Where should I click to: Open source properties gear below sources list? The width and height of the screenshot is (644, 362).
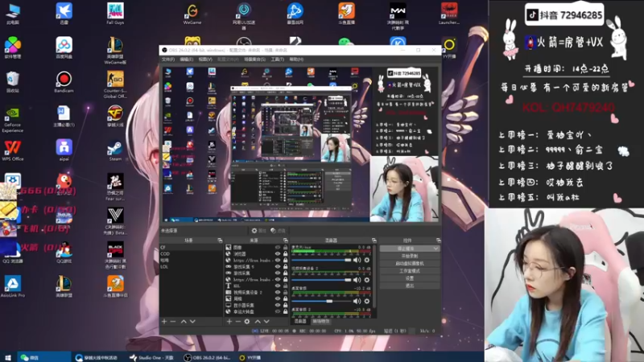tap(247, 321)
